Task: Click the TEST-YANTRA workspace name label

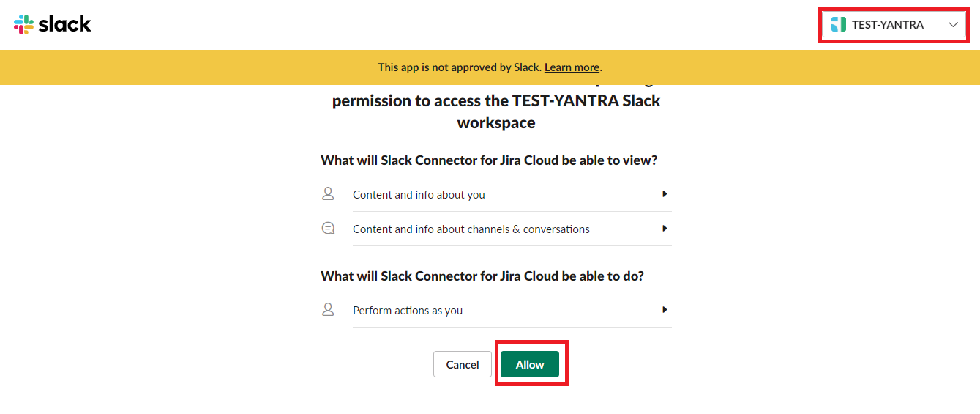Action: tap(887, 25)
